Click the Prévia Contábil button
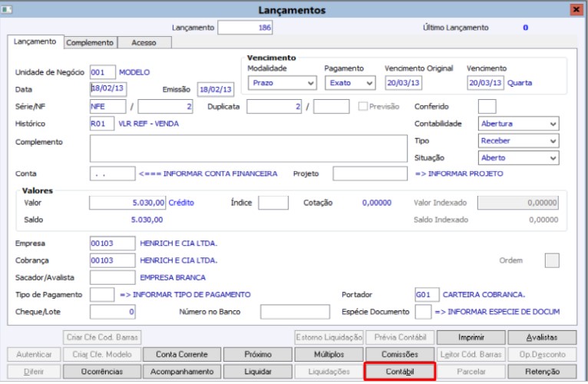This screenshot has height=384, width=588. pyautogui.click(x=400, y=337)
